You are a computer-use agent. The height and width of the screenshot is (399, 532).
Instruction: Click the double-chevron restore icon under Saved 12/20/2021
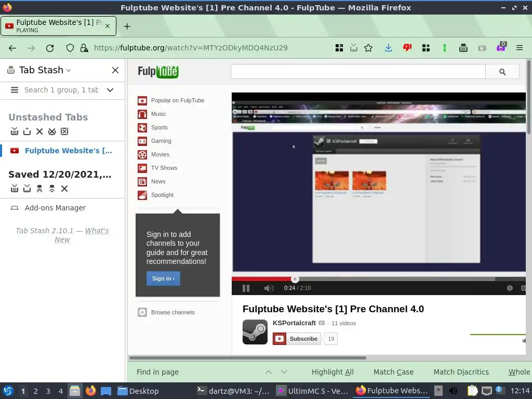[x=39, y=189]
